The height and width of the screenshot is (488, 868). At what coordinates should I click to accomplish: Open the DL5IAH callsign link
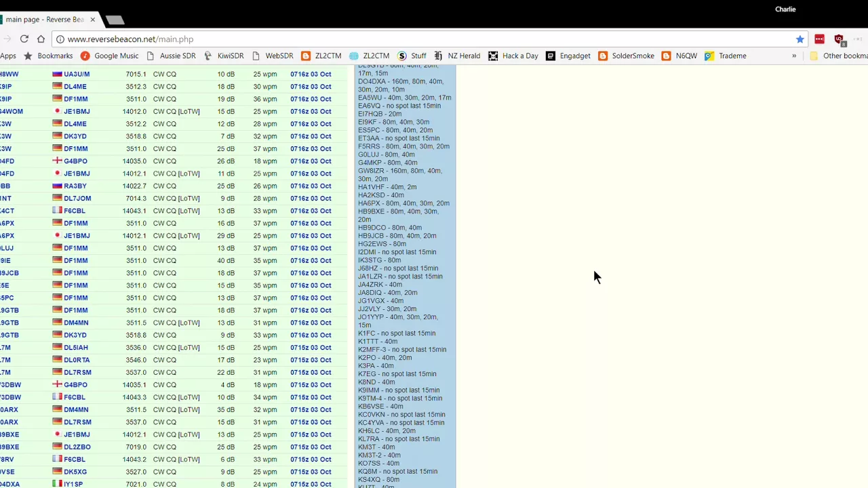[76, 347]
